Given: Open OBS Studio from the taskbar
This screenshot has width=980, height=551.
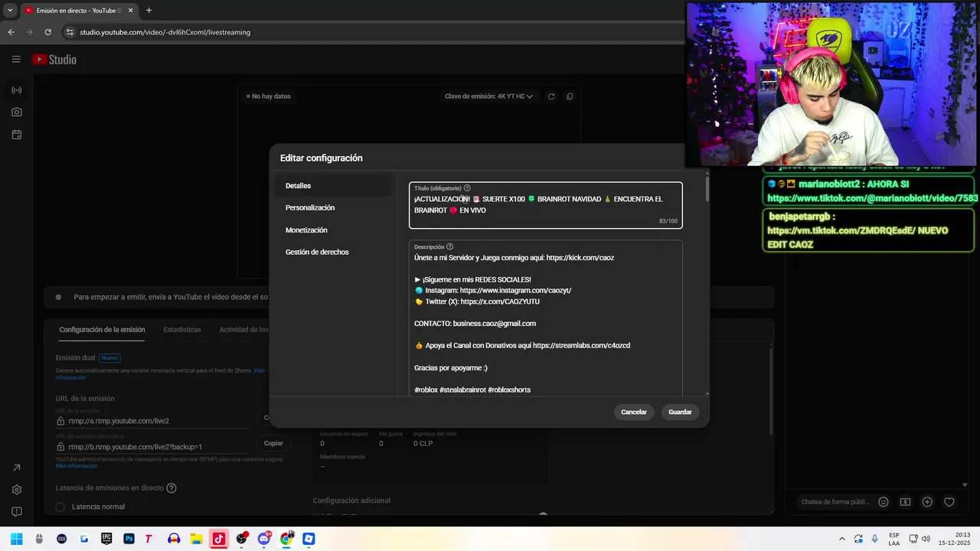Looking at the screenshot, I should point(241,539).
